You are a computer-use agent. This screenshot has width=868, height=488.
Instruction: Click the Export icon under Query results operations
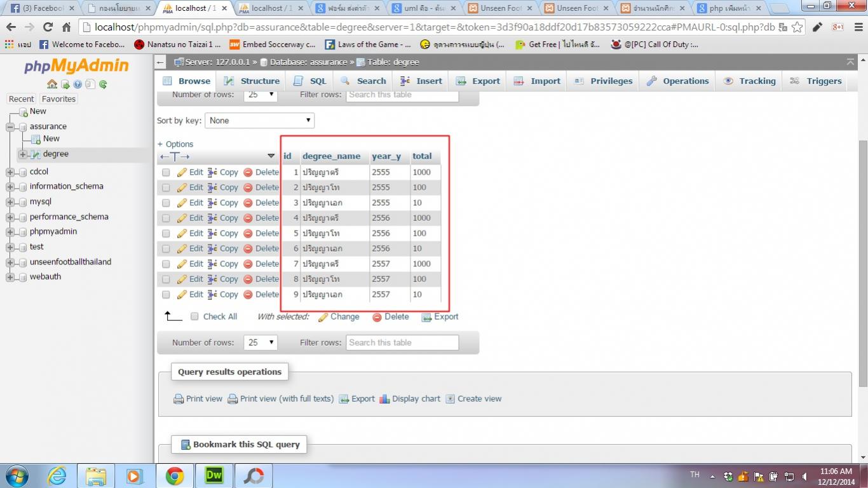(x=344, y=399)
